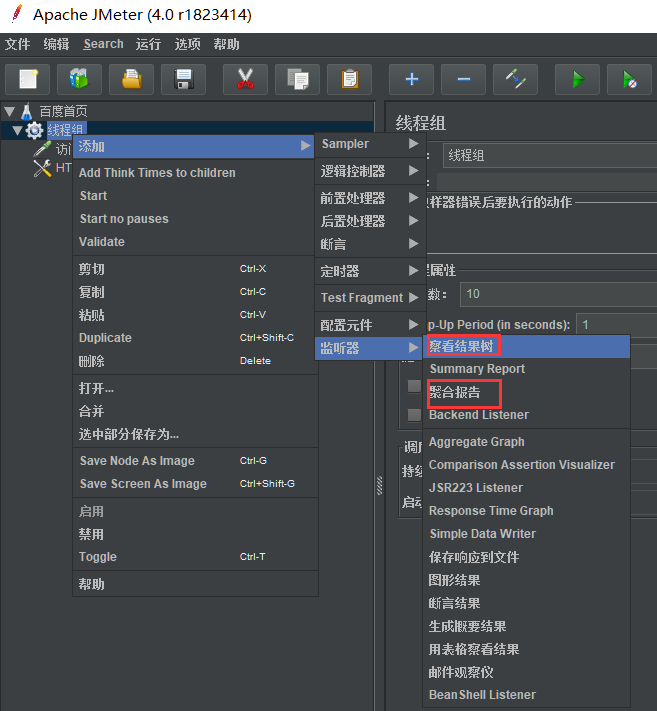Choose Duplicate in the context menu
This screenshot has height=711, width=657.
pos(195,338)
